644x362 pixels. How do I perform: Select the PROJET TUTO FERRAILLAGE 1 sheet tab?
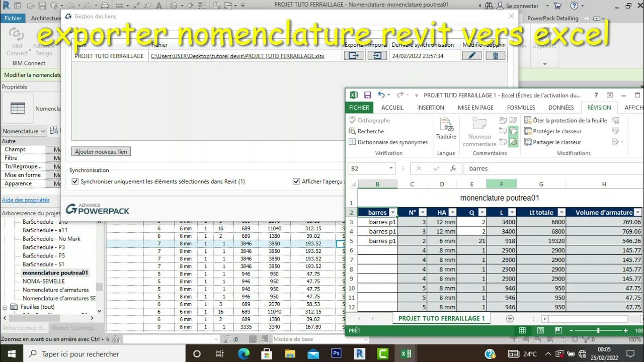tap(441, 318)
